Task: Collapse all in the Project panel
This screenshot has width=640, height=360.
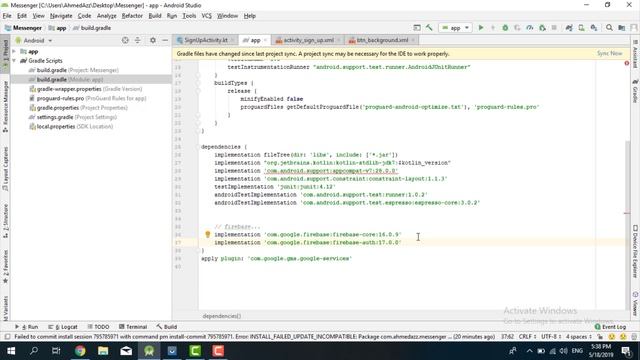Action: [138, 40]
